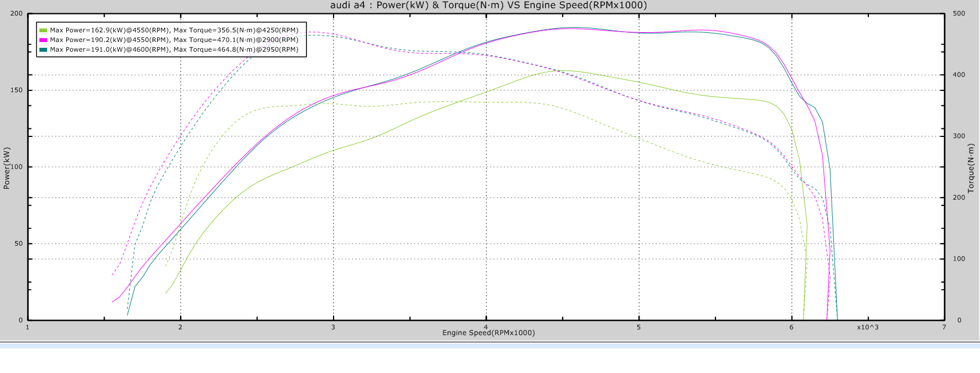Click the x-axis tick label 1

28,328
